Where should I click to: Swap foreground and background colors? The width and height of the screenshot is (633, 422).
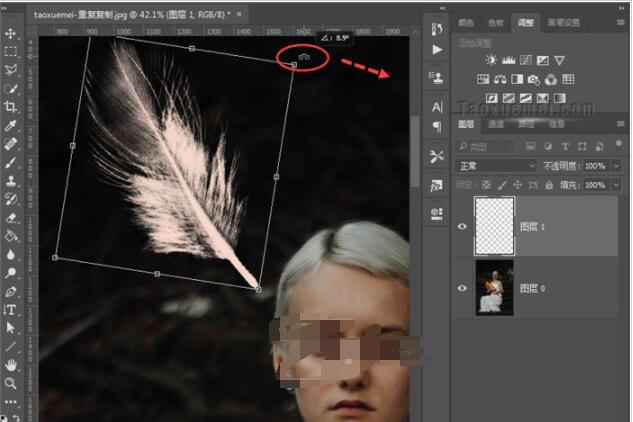[x=17, y=417]
